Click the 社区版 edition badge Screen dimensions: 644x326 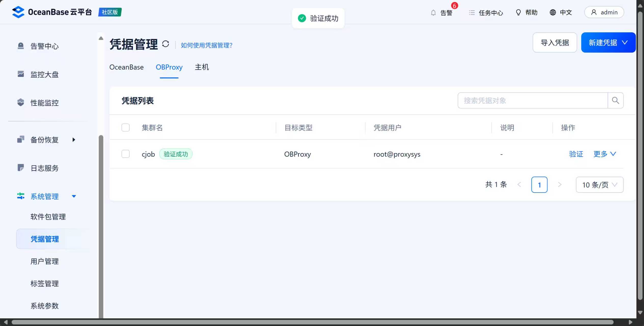click(x=110, y=12)
